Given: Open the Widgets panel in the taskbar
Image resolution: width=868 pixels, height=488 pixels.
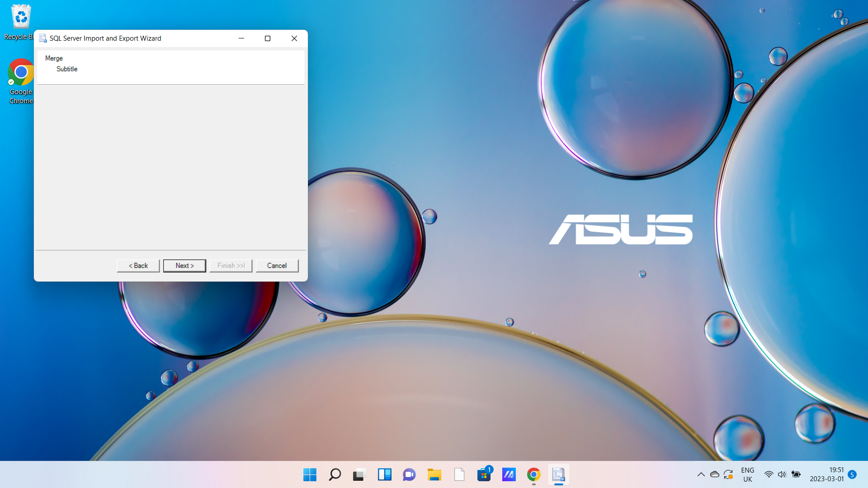Looking at the screenshot, I should click(384, 474).
